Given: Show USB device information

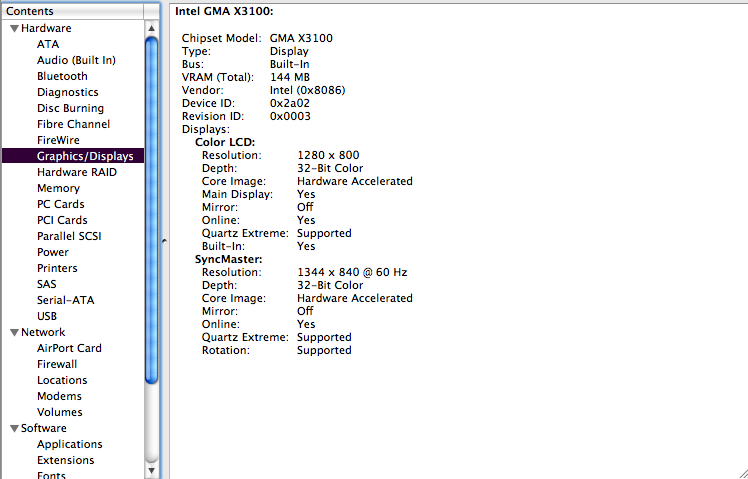Looking at the screenshot, I should [47, 316].
